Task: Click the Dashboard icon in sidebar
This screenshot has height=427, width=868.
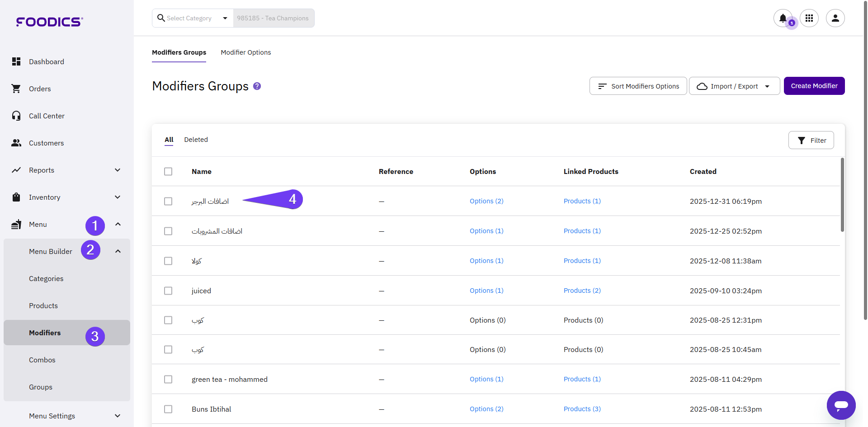Action: tap(16, 61)
